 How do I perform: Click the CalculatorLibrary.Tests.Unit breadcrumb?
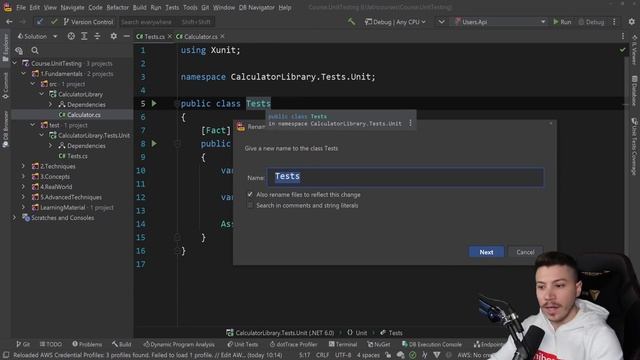pyautogui.click(x=280, y=333)
